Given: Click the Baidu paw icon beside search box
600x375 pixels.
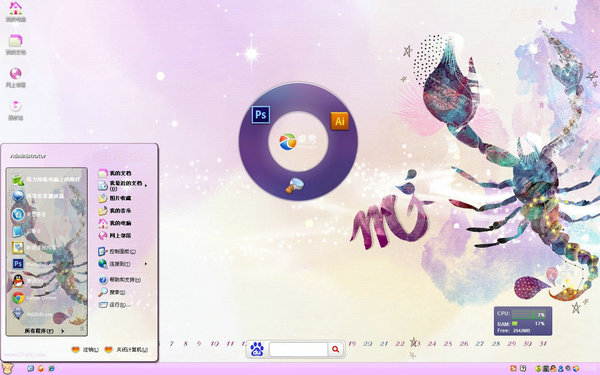Looking at the screenshot, I should (257, 349).
